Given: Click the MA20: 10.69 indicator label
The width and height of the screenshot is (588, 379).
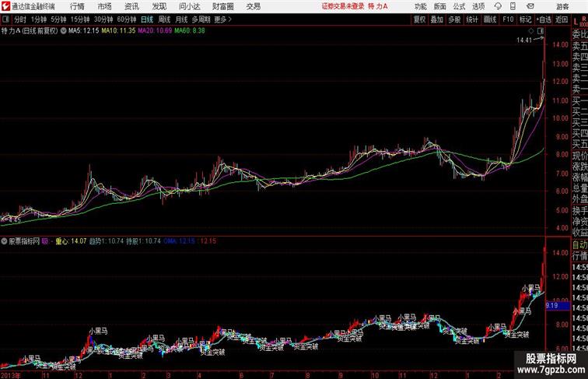Looking at the screenshot, I should coord(155,31).
